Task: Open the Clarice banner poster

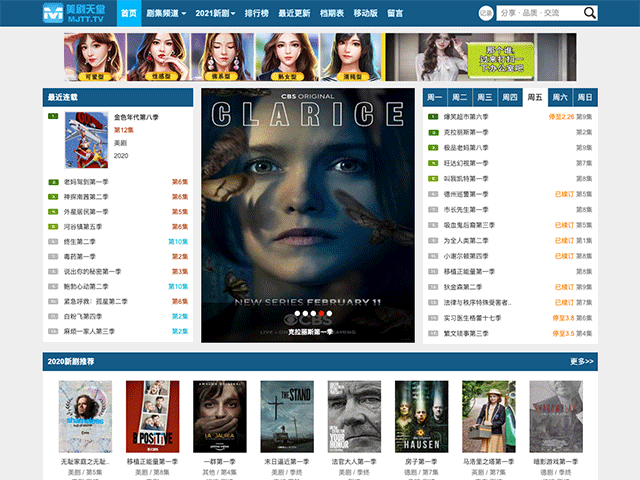Action: click(308, 216)
